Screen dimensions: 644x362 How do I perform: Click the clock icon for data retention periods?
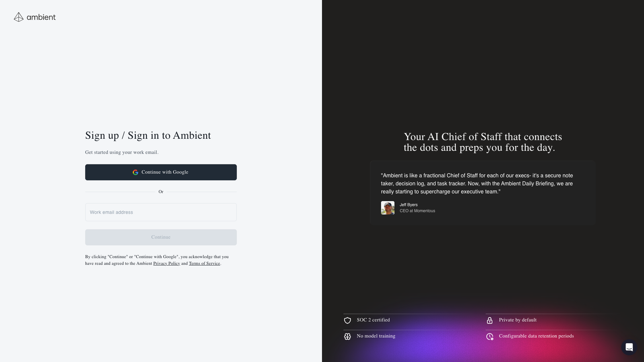point(490,336)
